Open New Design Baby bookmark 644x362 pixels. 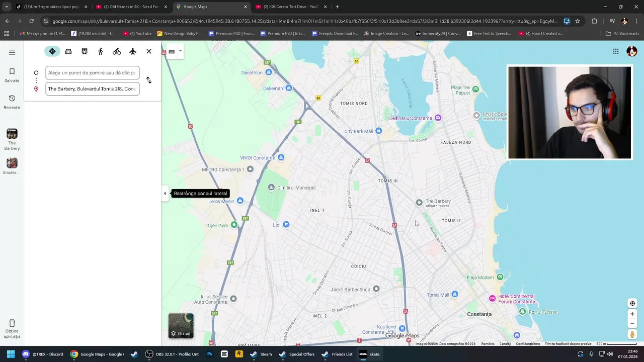(x=180, y=34)
